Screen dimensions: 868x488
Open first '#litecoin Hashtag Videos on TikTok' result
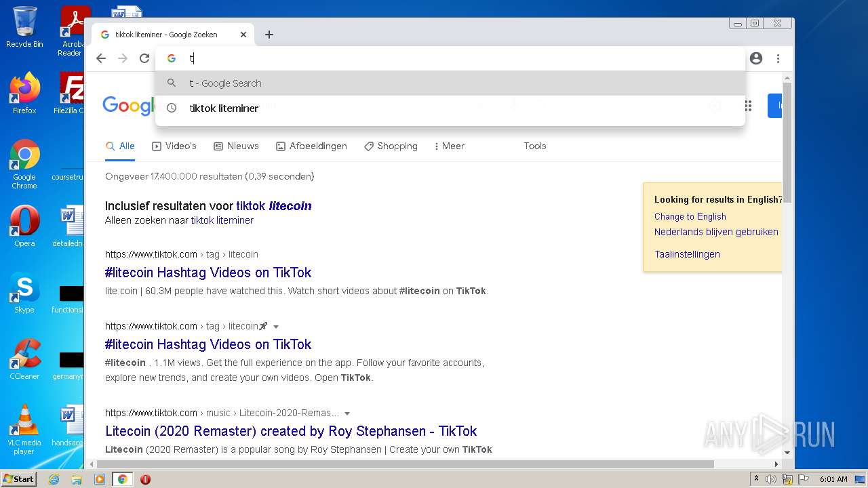(208, 272)
